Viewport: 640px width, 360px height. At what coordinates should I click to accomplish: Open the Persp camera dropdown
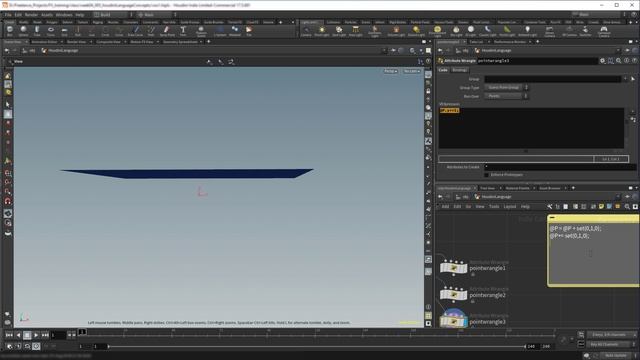(391, 71)
